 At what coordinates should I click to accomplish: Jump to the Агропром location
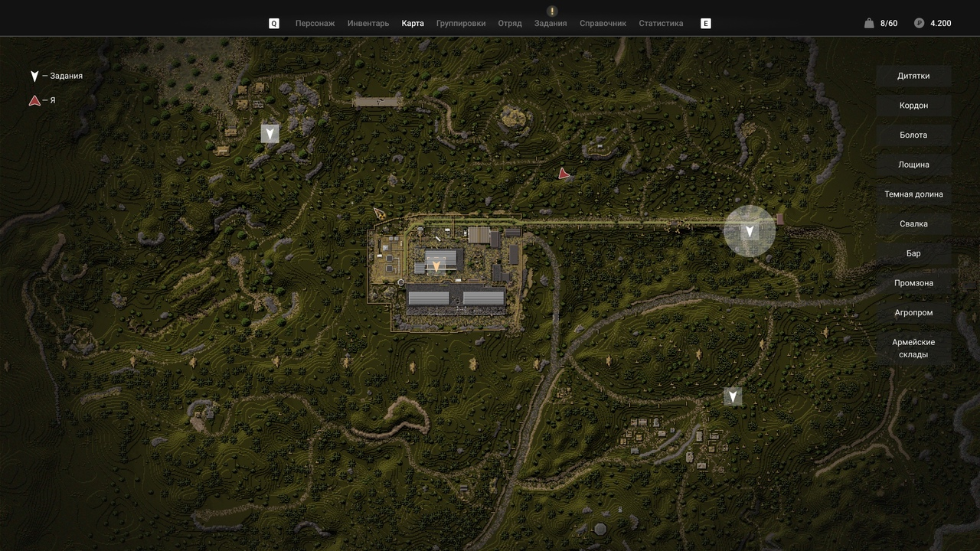click(x=913, y=312)
